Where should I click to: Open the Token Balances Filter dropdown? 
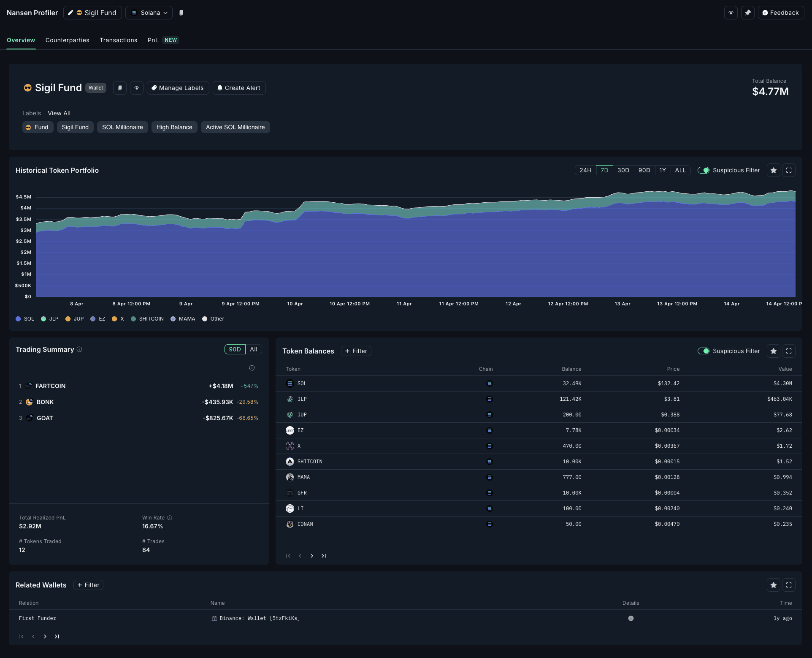point(356,351)
